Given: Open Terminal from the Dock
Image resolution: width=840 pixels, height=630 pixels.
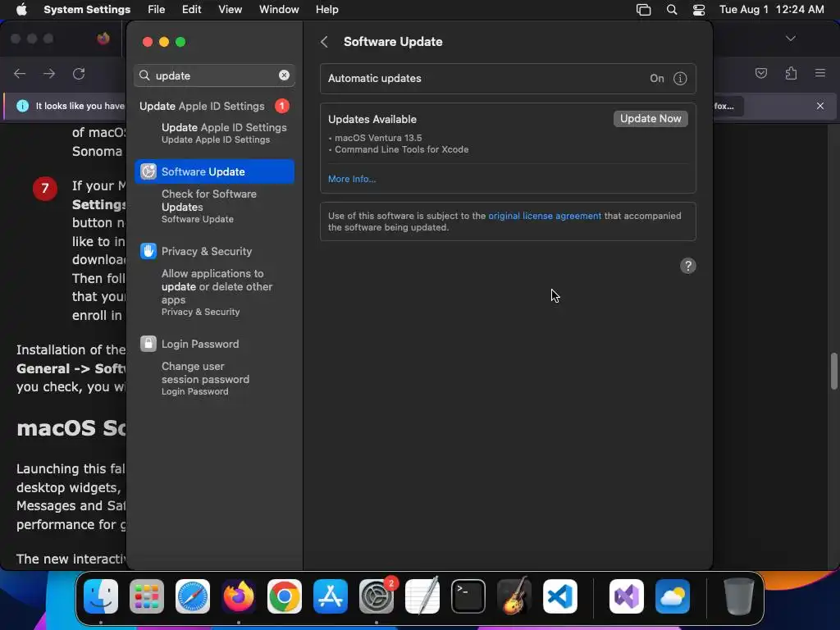Looking at the screenshot, I should coord(468,596).
